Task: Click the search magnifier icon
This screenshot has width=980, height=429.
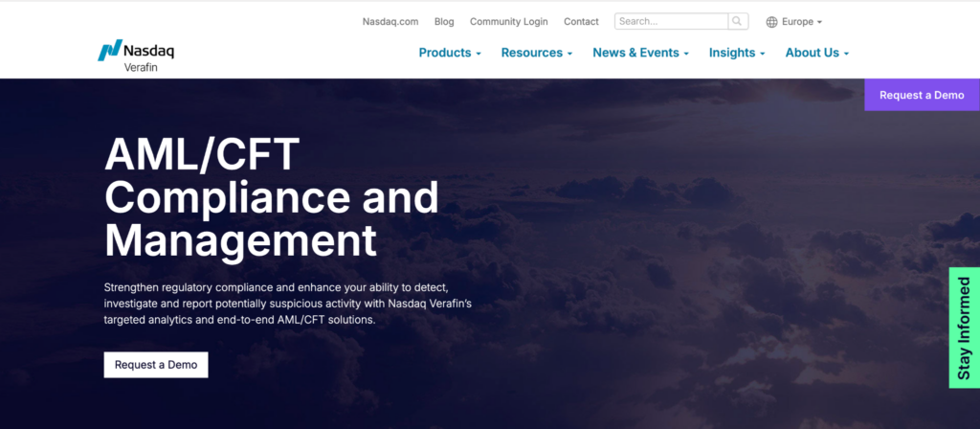Action: pos(738,21)
